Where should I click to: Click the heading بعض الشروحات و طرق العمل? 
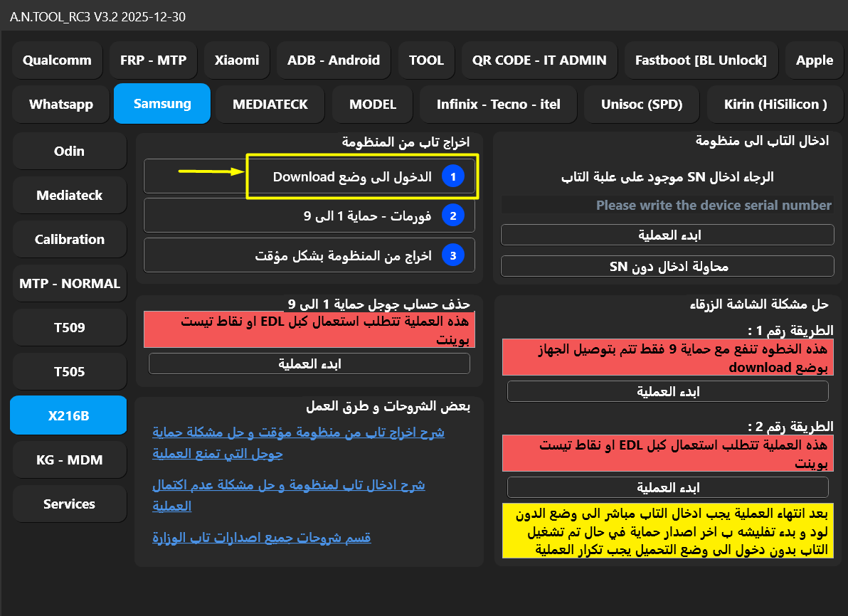(x=388, y=406)
